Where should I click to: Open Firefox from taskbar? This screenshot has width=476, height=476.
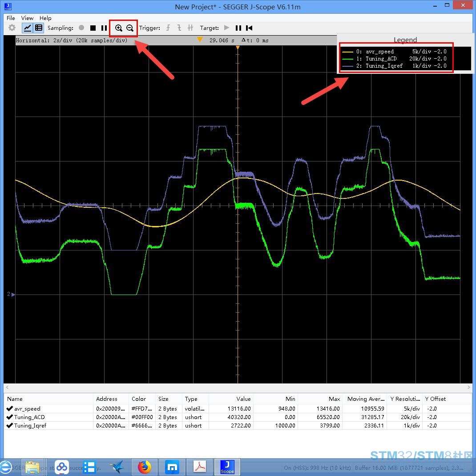145,467
